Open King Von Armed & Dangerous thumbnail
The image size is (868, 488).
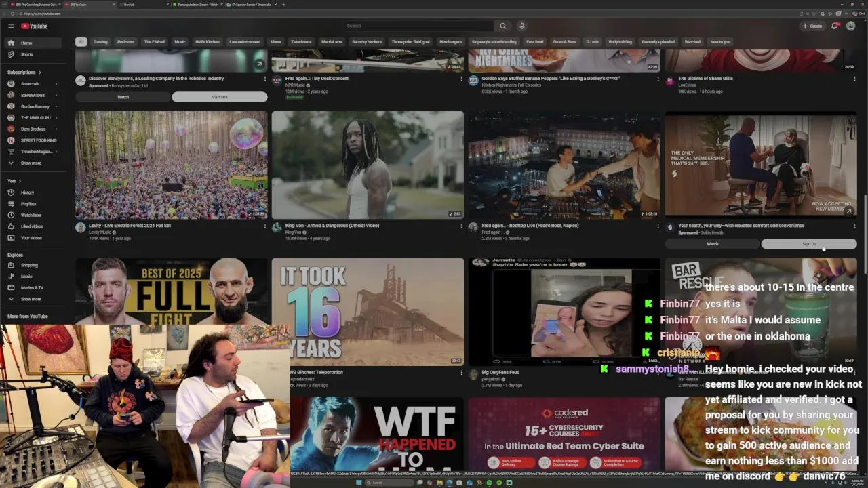click(x=368, y=165)
